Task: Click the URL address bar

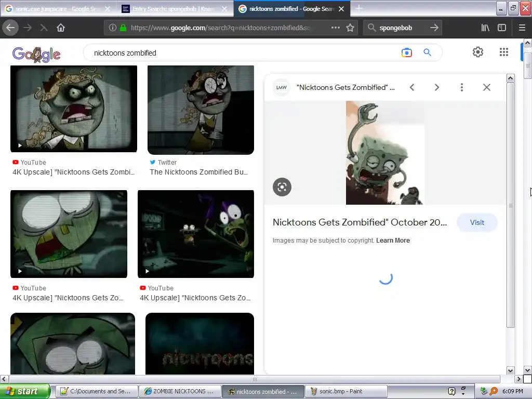Action: (x=220, y=28)
